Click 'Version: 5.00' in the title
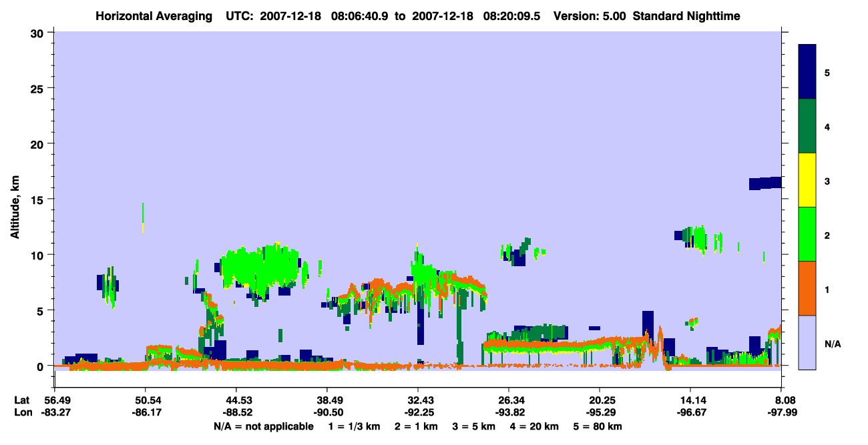868x445 pixels. coord(588,16)
